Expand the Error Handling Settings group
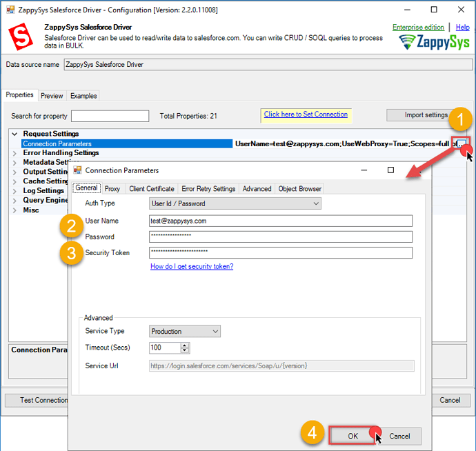The height and width of the screenshot is (451, 476). (14, 153)
